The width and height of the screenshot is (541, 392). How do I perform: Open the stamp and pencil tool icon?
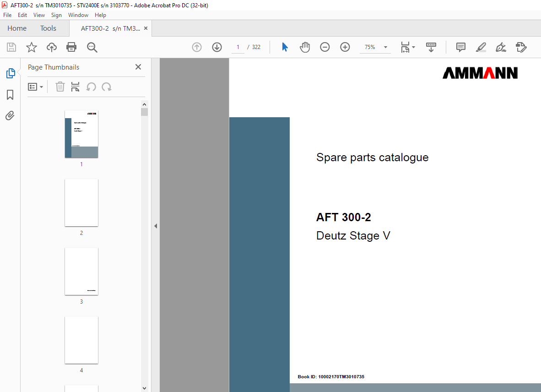click(521, 47)
